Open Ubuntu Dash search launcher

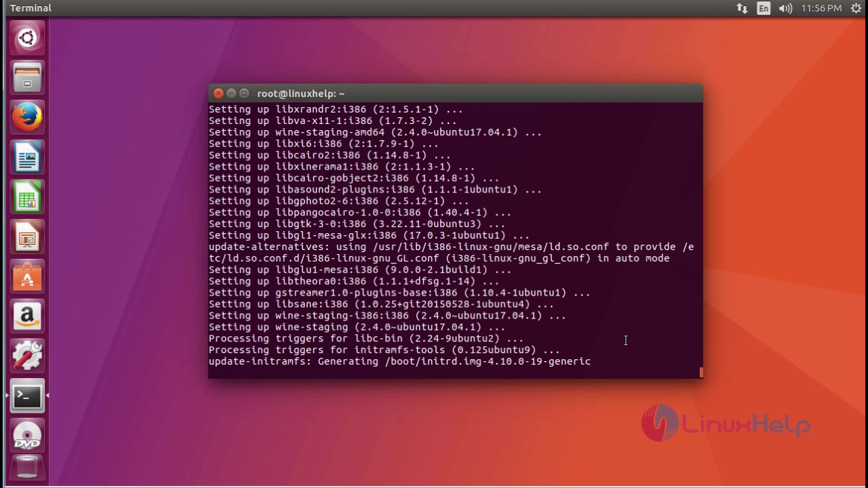tap(27, 38)
